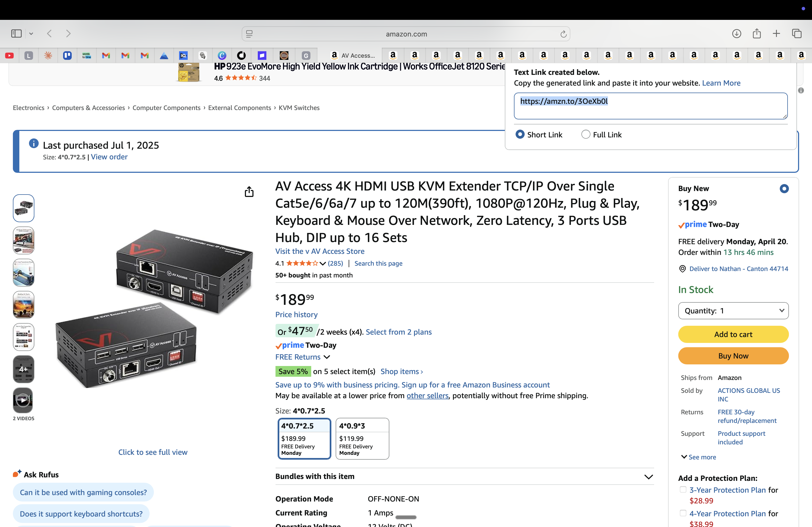
Task: Open the Quantity dropdown
Action: pyautogui.click(x=733, y=311)
